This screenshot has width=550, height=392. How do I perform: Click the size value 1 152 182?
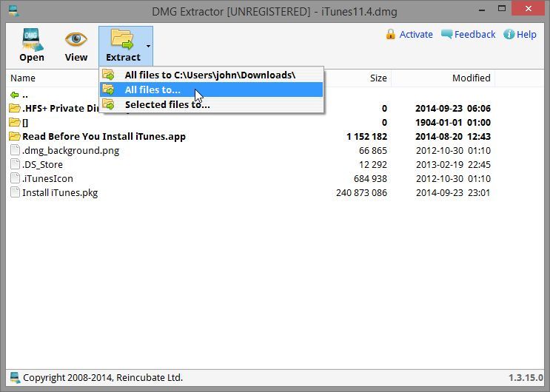pyautogui.click(x=366, y=136)
